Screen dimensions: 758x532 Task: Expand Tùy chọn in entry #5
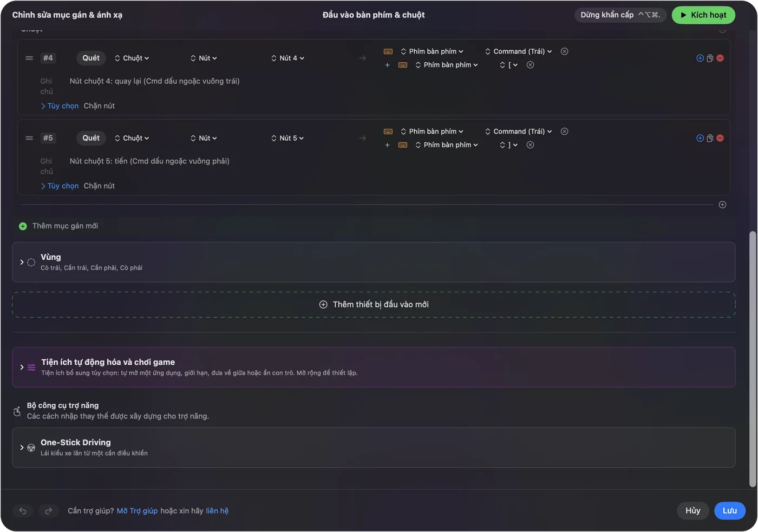coord(60,186)
